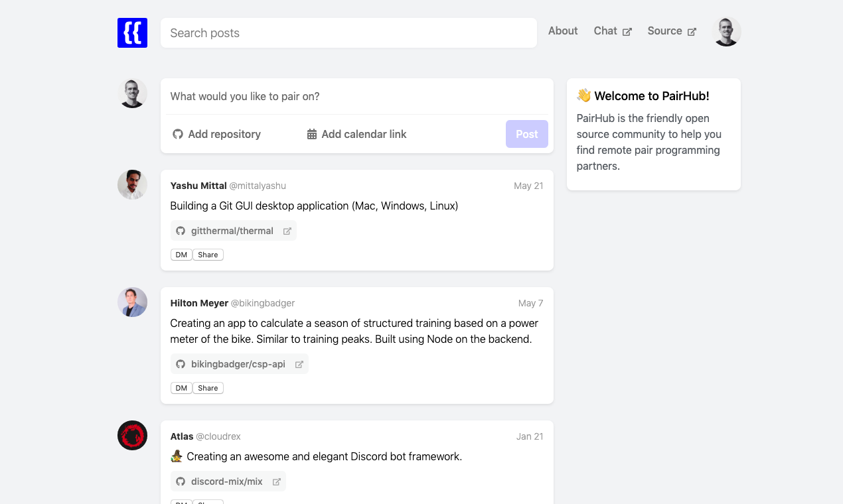Open the gitthermal/thermal repository external link icon
The width and height of the screenshot is (843, 504).
click(287, 231)
